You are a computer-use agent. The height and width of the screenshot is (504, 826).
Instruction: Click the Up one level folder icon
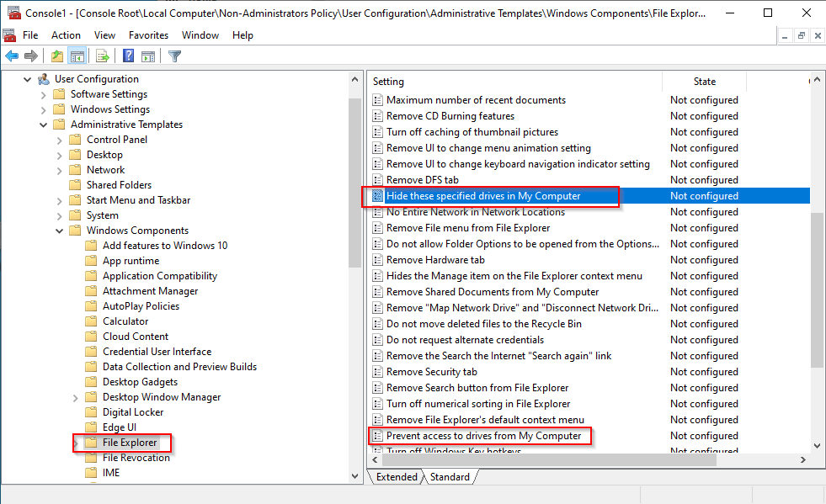tap(56, 56)
